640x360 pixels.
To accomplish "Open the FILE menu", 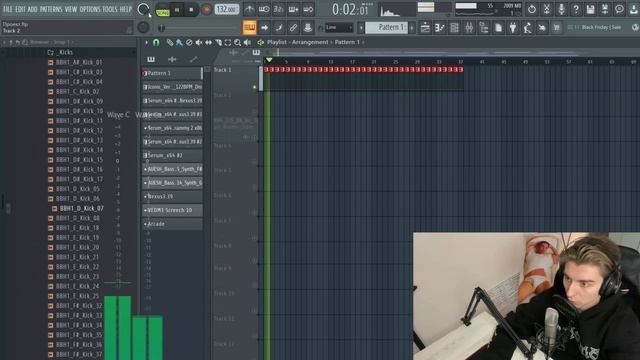I will tap(7, 9).
